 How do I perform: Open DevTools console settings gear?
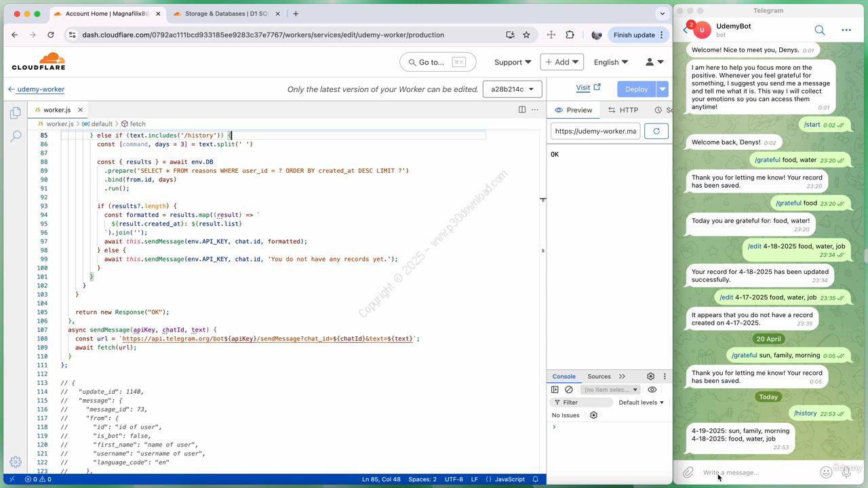pos(650,376)
